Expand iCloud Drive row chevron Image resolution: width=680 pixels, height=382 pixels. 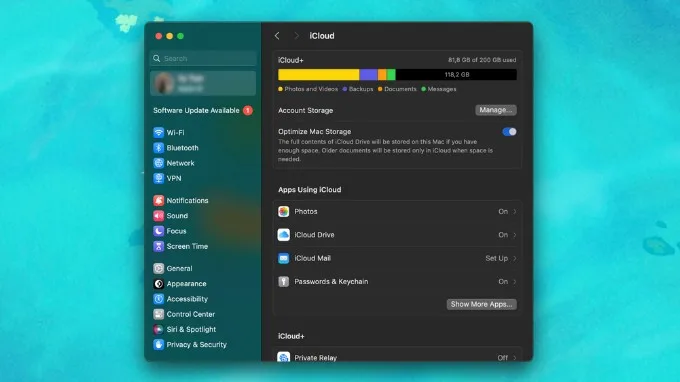click(x=515, y=235)
